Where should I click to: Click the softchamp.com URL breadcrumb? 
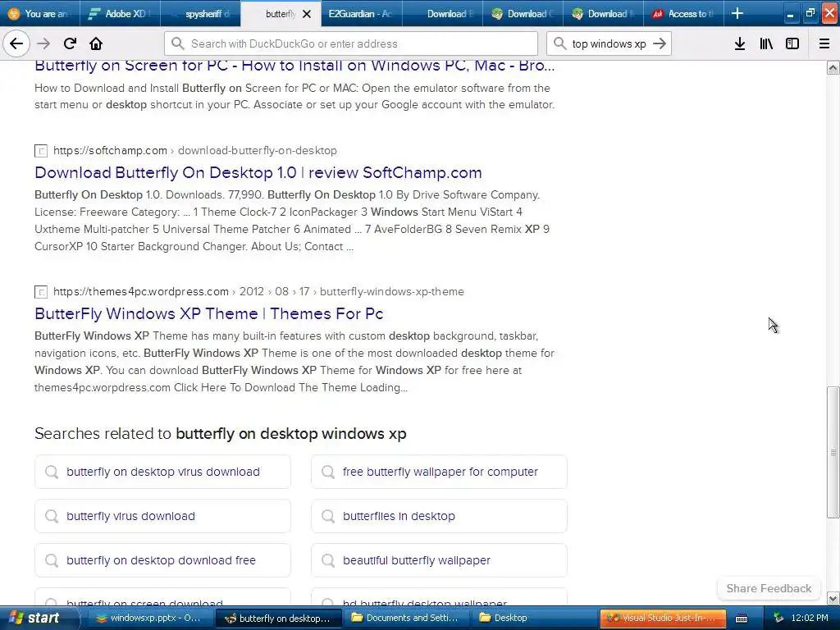(195, 151)
